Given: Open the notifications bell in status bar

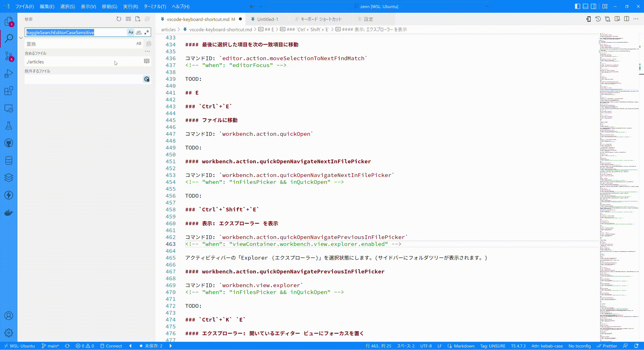Looking at the screenshot, I should pyautogui.click(x=636, y=346).
